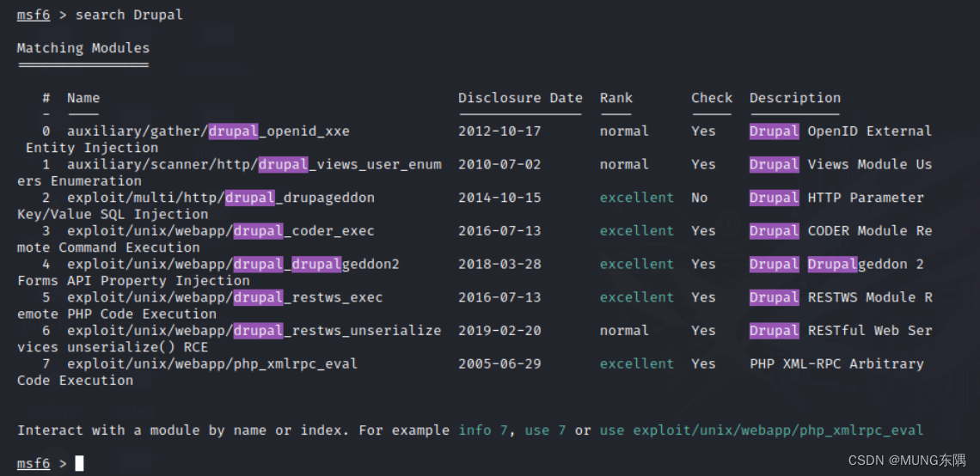Click 'use exploit/unix/webapp/php_xmlrpc_eval' example command
980x476 pixels.
tap(762, 430)
